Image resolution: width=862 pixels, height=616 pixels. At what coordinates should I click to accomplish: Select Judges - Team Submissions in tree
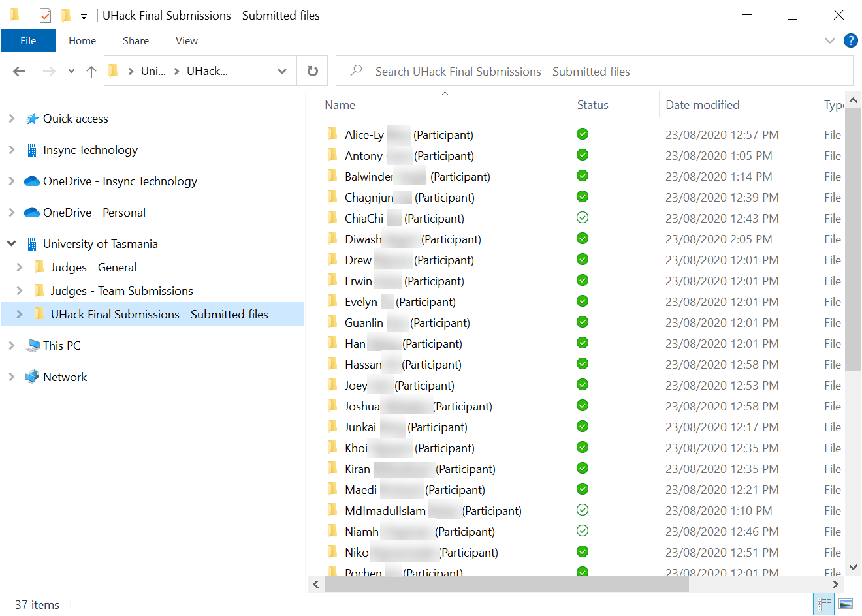click(121, 291)
